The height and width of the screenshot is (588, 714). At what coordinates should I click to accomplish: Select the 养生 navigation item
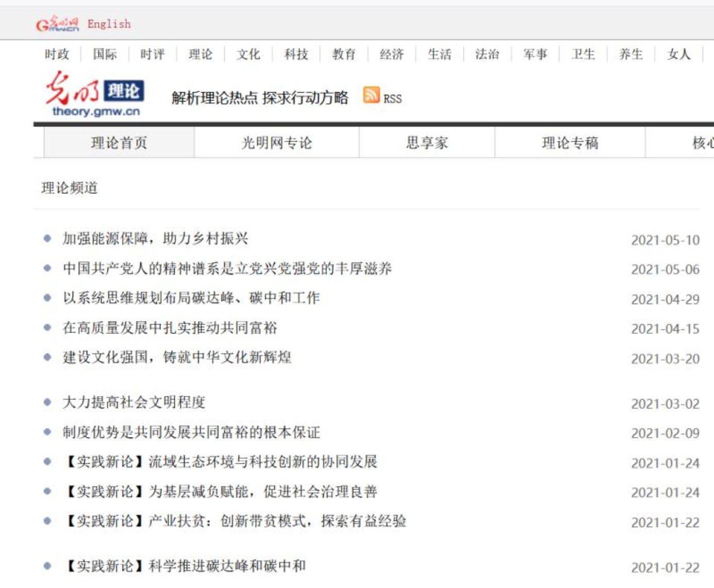(x=630, y=54)
